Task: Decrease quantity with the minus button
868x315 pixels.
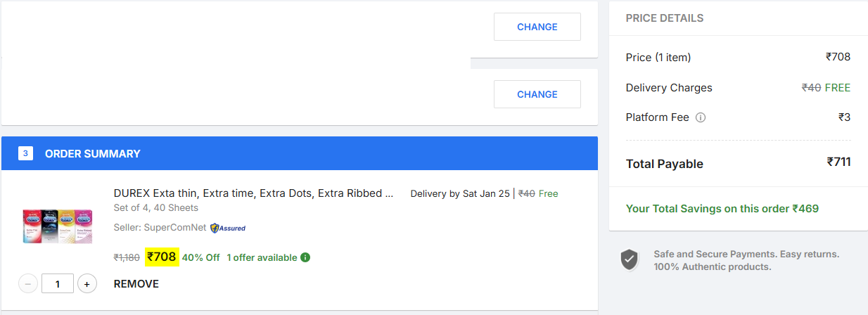Action: click(x=28, y=284)
